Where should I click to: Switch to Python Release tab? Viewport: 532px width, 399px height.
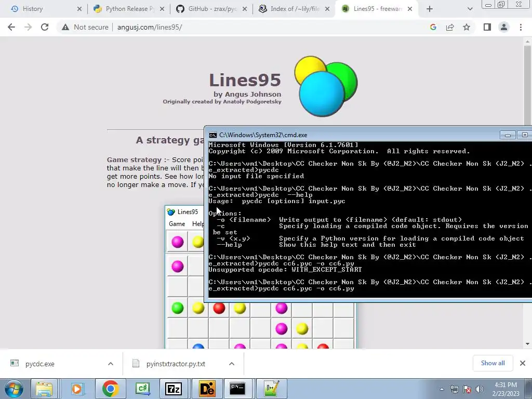click(x=128, y=9)
